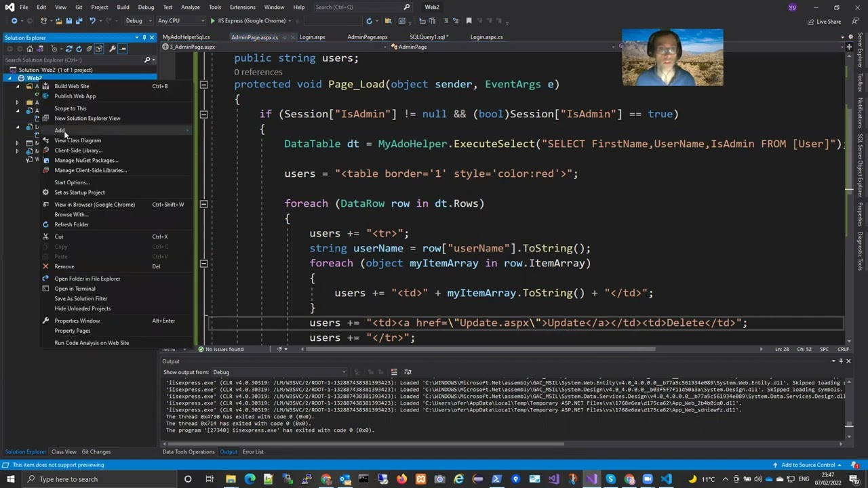Viewport: 868px width, 488px height.
Task: Open the Extensions menu
Action: (x=242, y=7)
